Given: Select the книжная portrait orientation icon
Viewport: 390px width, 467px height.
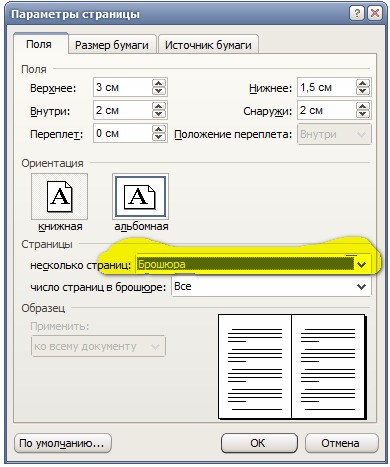Looking at the screenshot, I should point(59,196).
